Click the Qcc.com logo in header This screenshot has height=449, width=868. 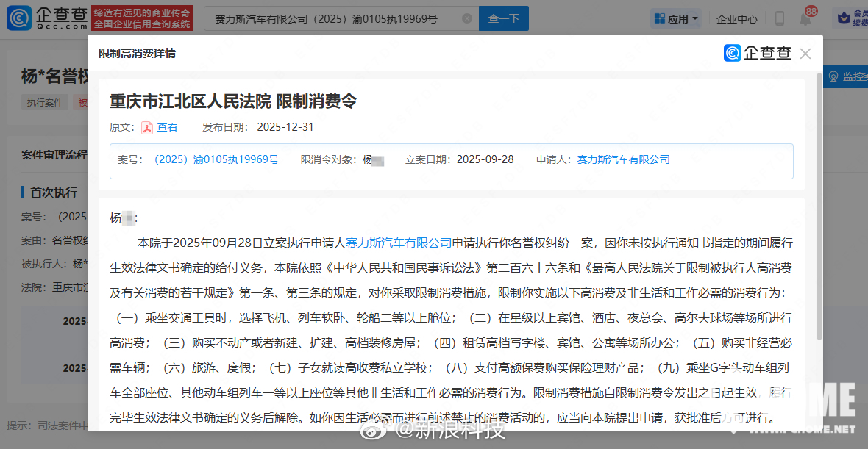coord(48,18)
